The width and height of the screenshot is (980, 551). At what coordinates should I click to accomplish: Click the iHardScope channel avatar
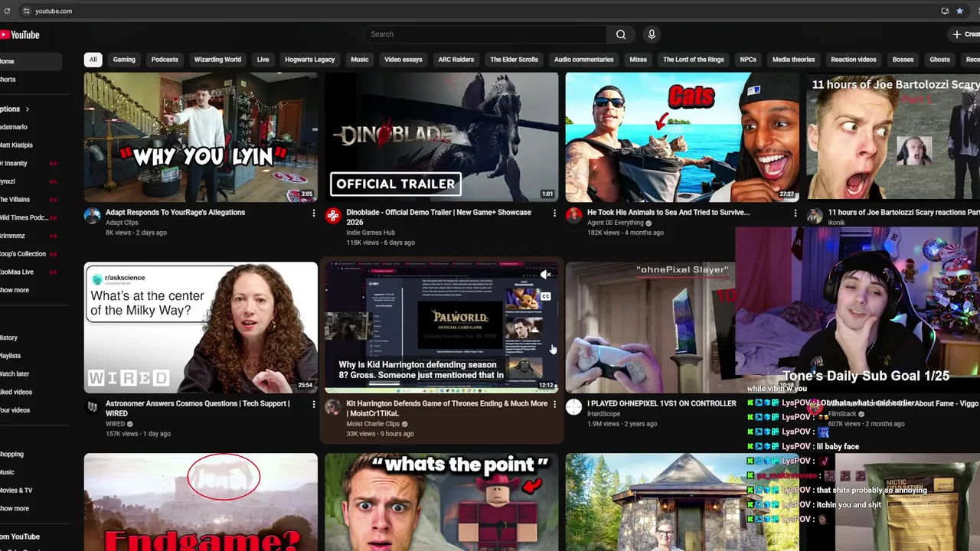(x=574, y=407)
